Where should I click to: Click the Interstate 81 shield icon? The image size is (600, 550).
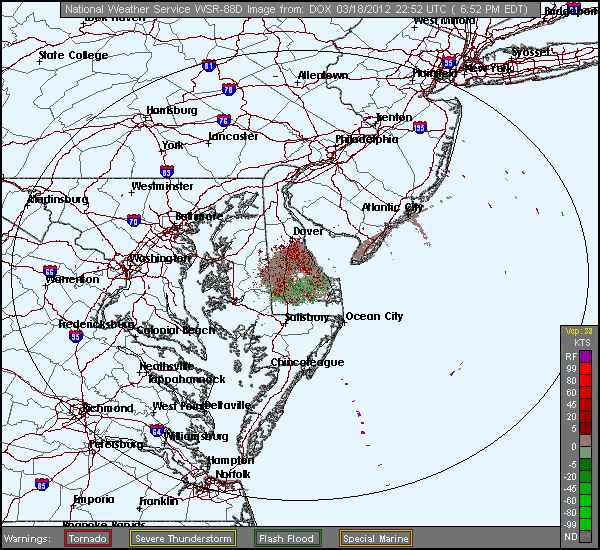pyautogui.click(x=209, y=66)
